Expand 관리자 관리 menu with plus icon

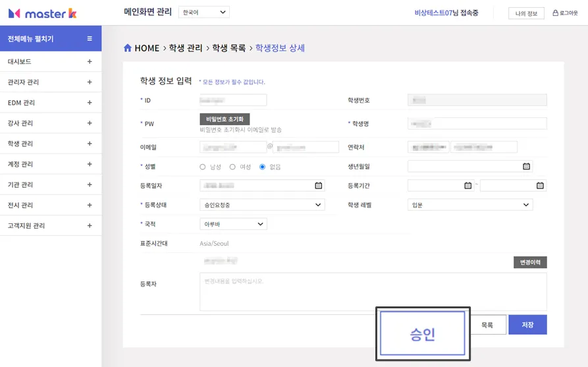(x=90, y=82)
